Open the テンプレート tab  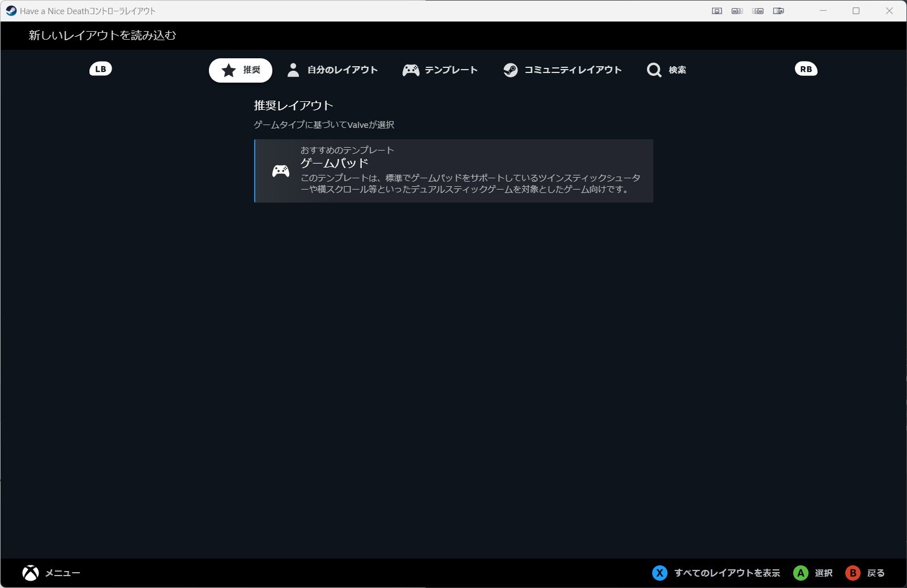(440, 70)
